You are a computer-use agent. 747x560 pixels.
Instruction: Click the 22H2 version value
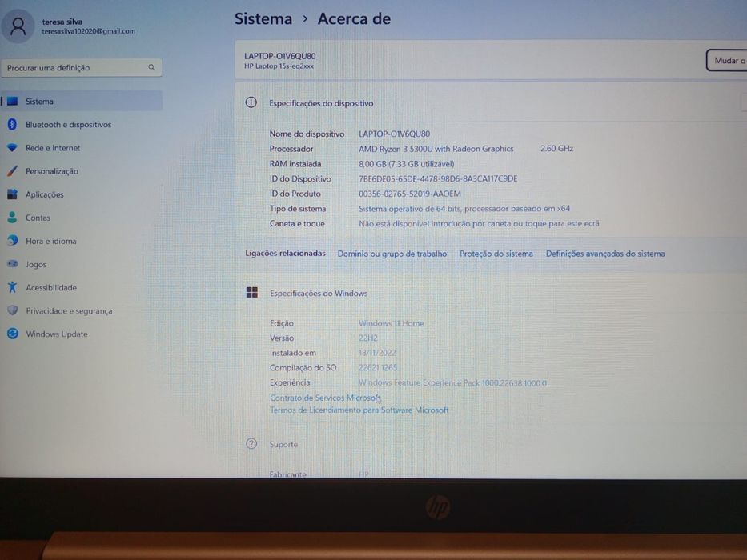tap(367, 338)
